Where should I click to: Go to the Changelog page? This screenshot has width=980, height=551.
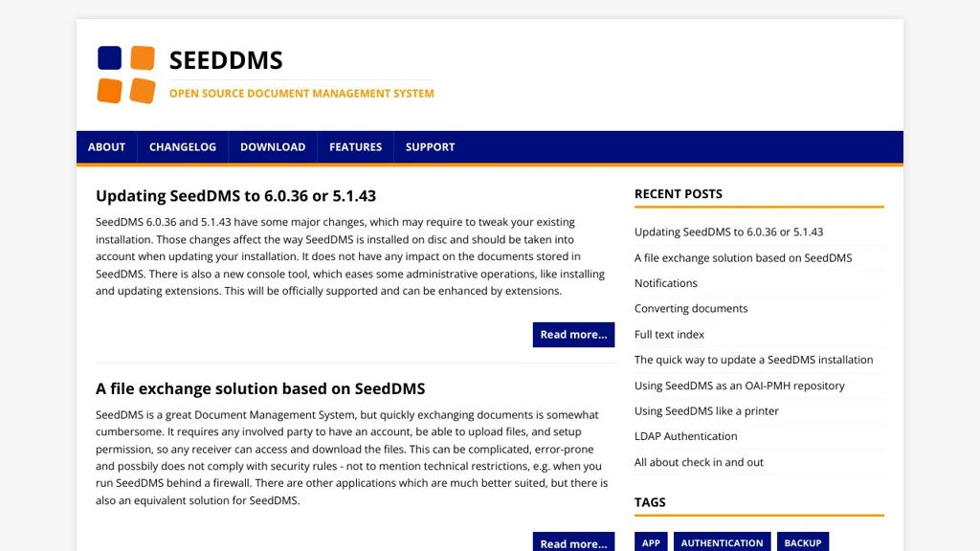pos(183,146)
